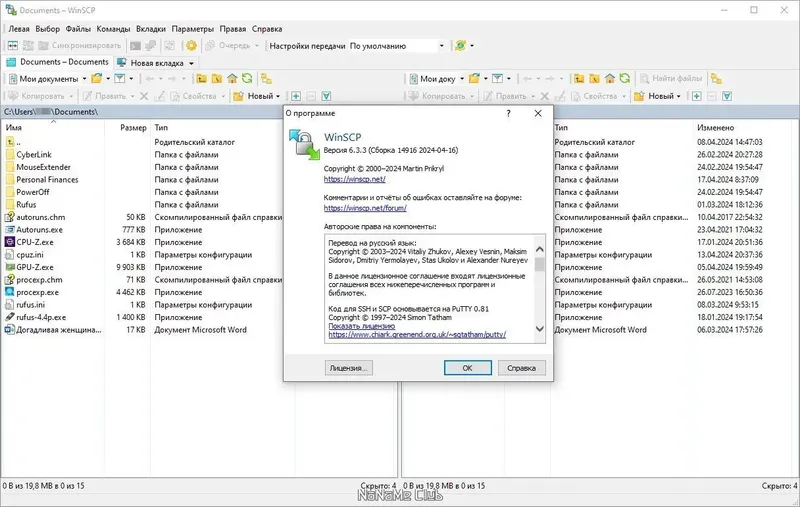Refresh the left panel directory
The height and width of the screenshot is (507, 800).
247,79
